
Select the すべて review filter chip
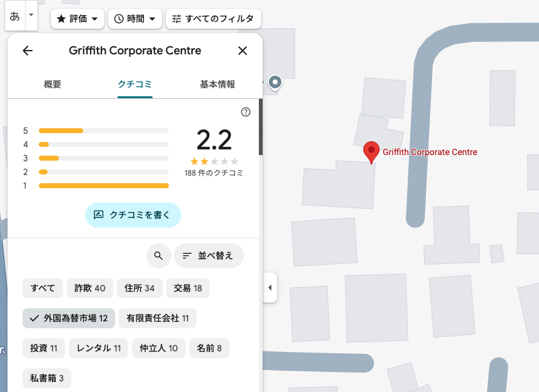[43, 288]
